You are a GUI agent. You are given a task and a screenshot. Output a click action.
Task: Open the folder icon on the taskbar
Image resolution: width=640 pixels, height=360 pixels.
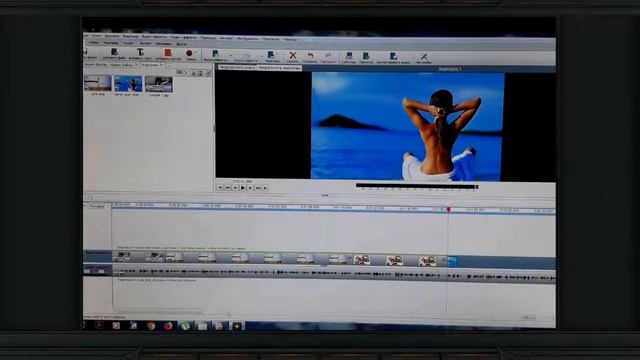tap(202, 326)
